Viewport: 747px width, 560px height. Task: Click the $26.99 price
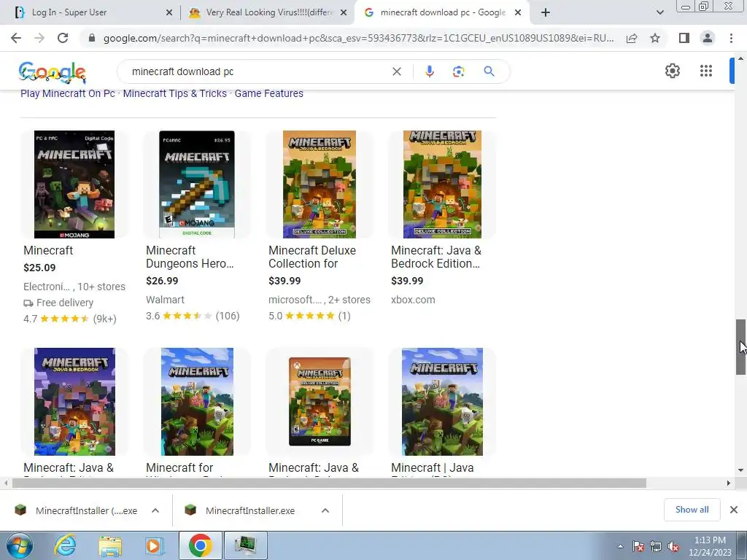point(162,281)
